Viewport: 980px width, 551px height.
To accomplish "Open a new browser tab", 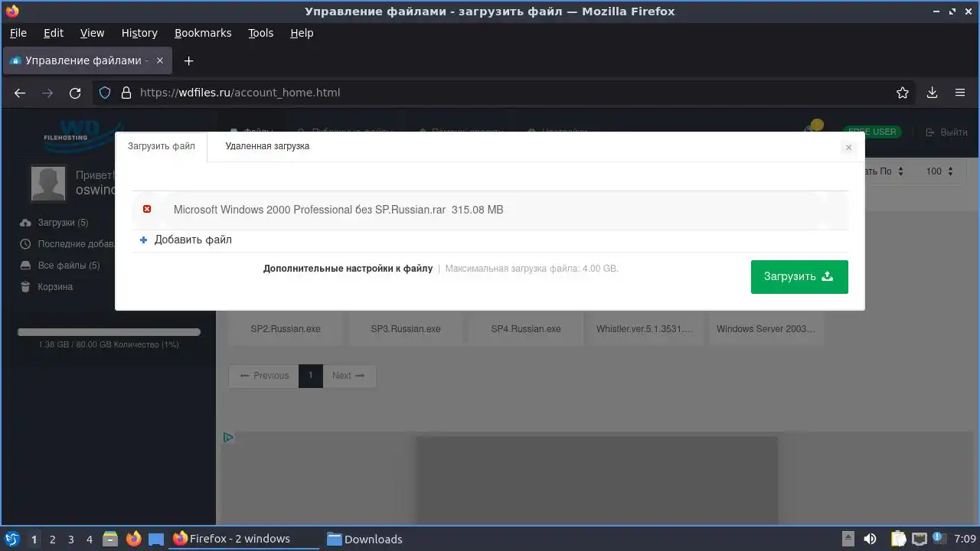I will (x=188, y=60).
